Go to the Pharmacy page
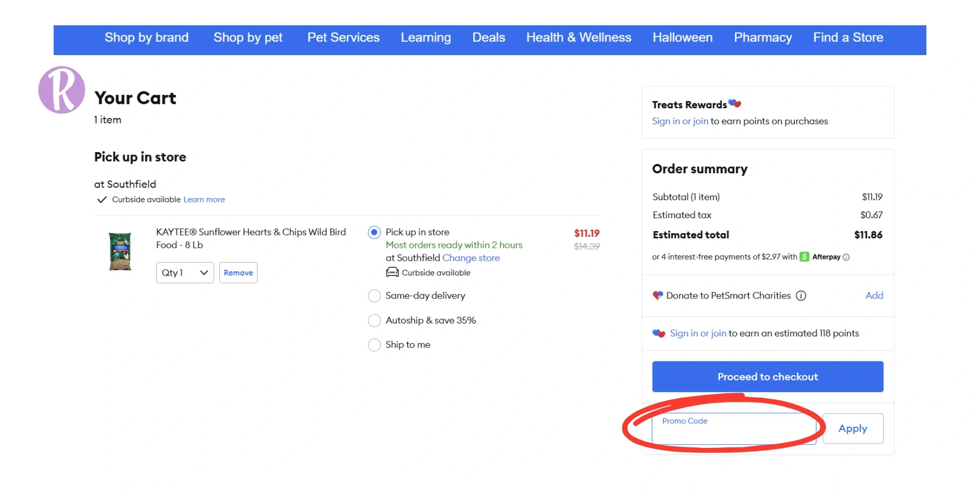This screenshot has height=490, width=980. tap(763, 37)
